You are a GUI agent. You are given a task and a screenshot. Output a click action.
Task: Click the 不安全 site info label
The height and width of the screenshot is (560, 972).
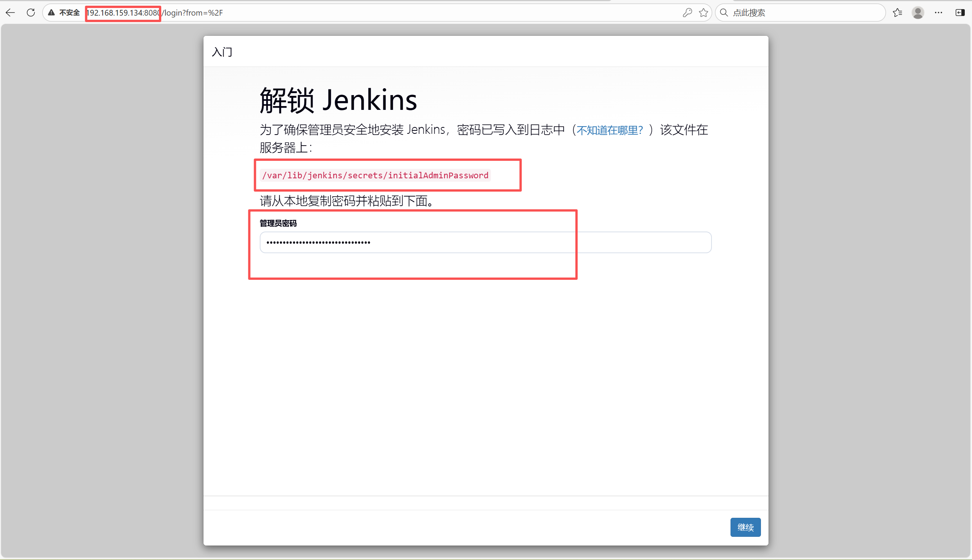(69, 13)
